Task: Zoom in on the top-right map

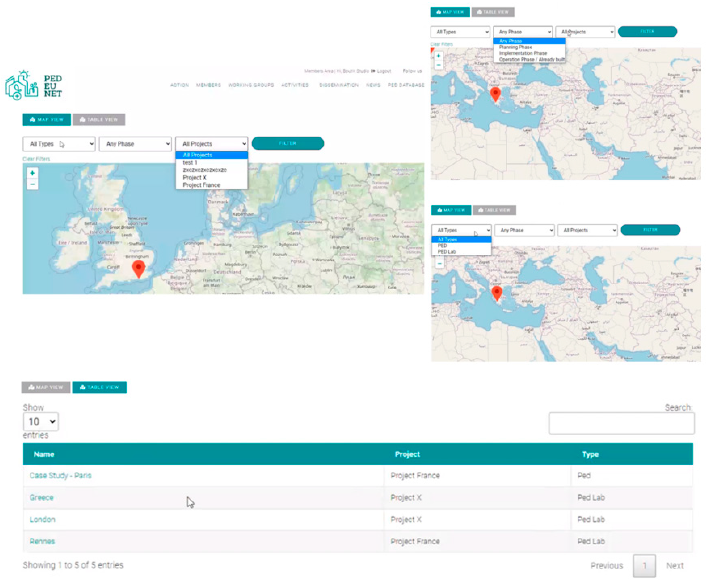Action: (x=438, y=56)
